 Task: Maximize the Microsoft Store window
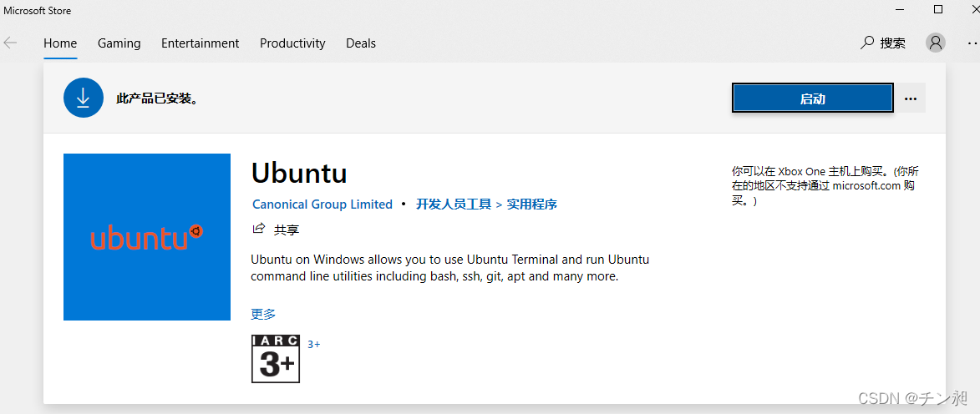(x=938, y=9)
